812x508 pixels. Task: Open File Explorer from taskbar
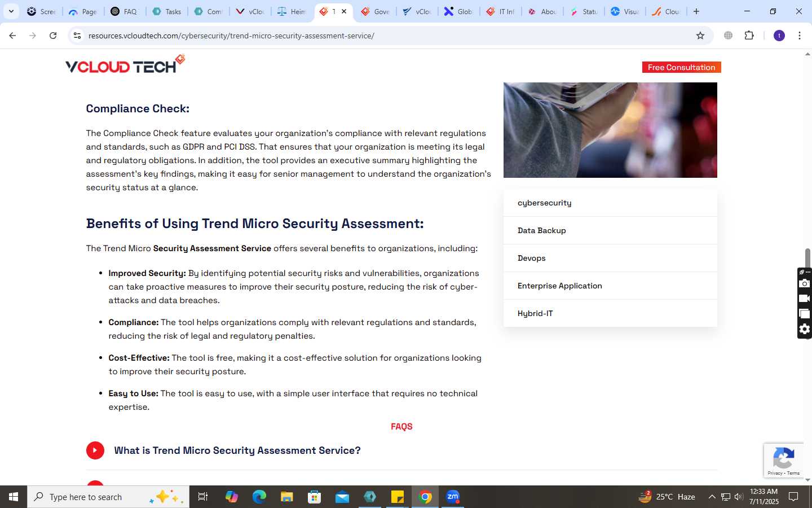pyautogui.click(x=287, y=497)
